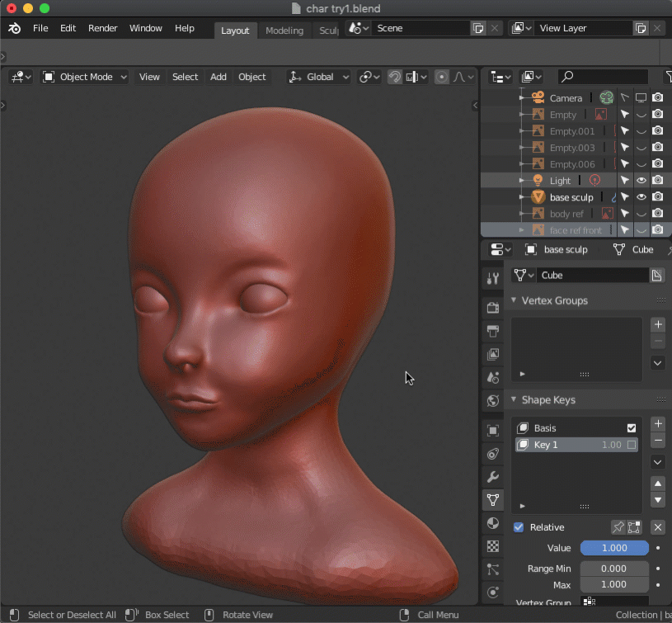Uncheck the Relative shape keys checkbox
The image size is (672, 623).
click(x=519, y=527)
